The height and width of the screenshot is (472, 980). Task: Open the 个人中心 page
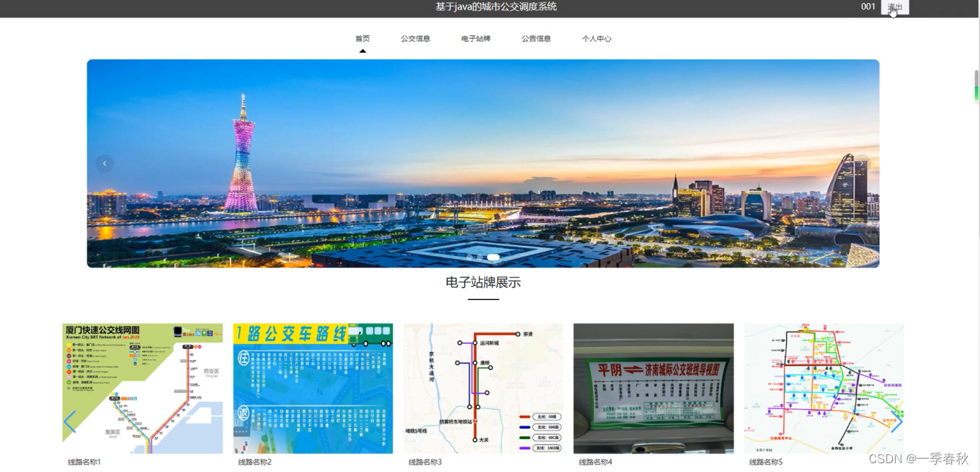[x=597, y=38]
